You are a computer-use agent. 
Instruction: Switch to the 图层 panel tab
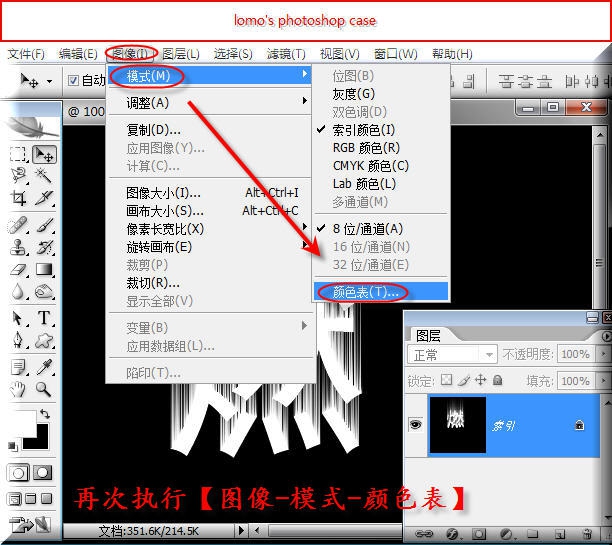[x=428, y=336]
